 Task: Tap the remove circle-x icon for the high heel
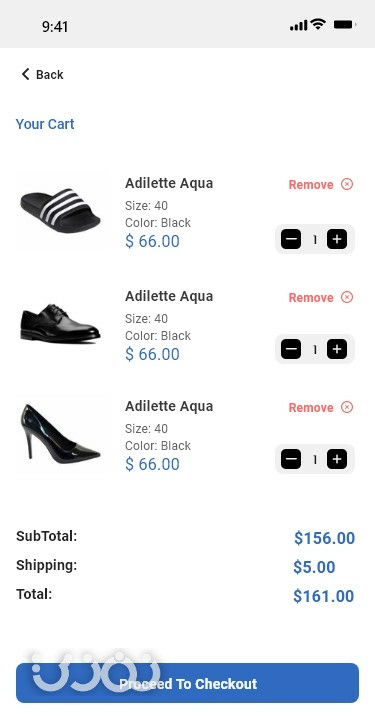pos(347,407)
